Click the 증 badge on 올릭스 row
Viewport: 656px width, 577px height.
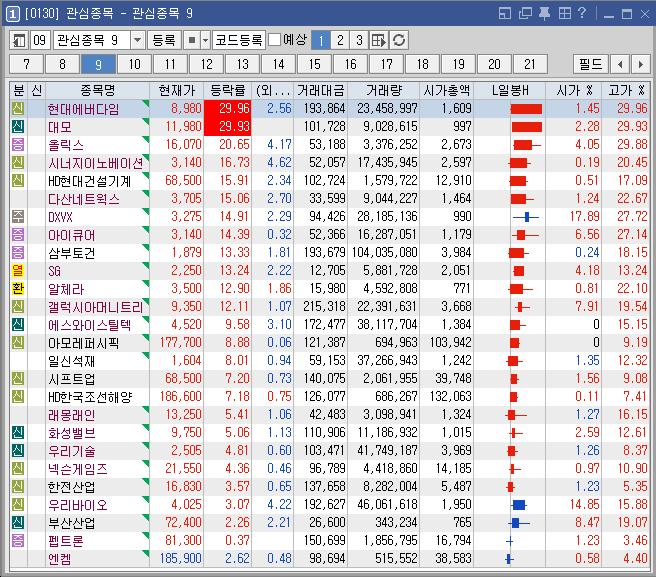[18, 144]
